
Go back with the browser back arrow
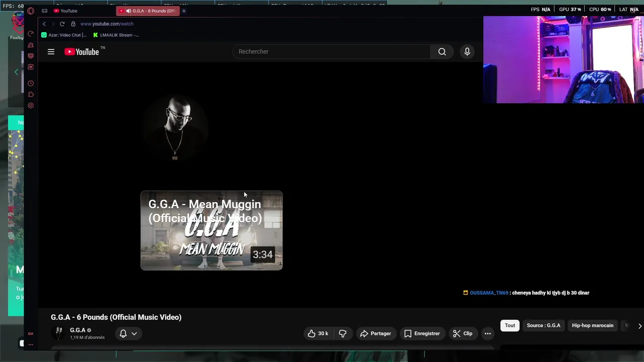[x=44, y=24]
